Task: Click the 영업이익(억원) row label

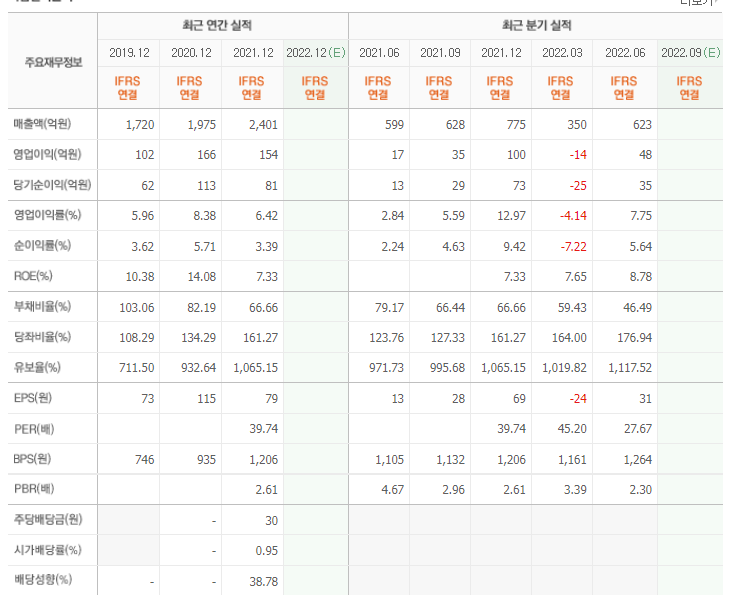Action: pyautogui.click(x=47, y=154)
